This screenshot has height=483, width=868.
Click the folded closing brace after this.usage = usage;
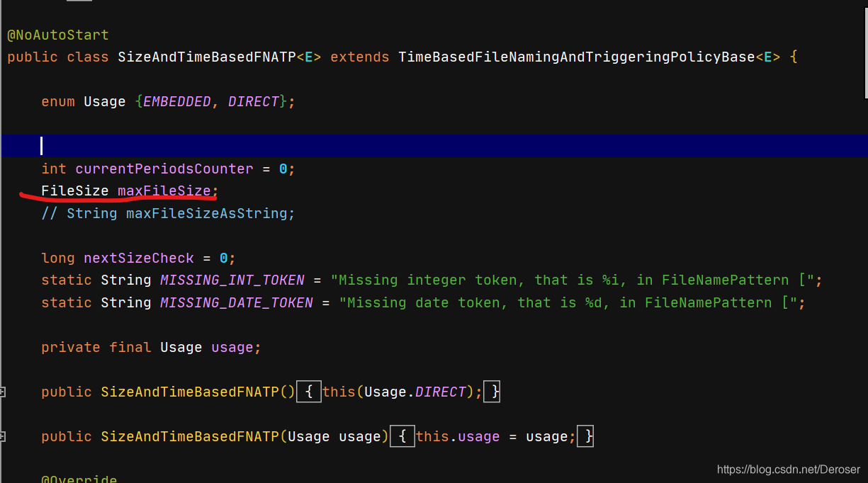pos(587,436)
